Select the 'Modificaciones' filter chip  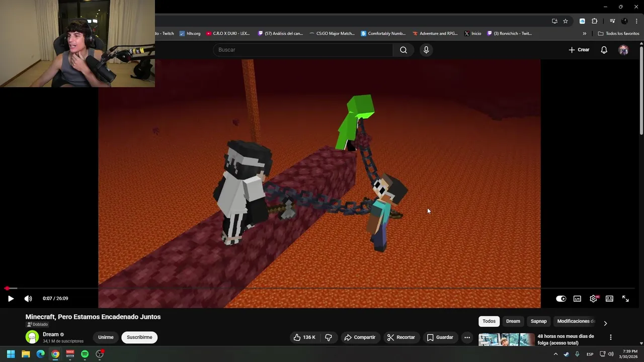(576, 321)
